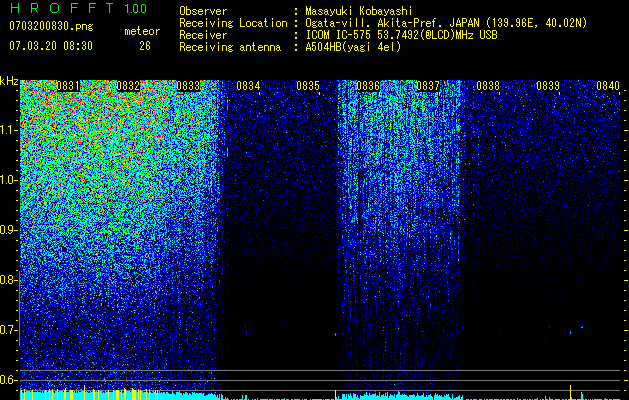This screenshot has width=629, height=400.
Task: Click the 0.9 kHz axis label
Action: [9, 230]
